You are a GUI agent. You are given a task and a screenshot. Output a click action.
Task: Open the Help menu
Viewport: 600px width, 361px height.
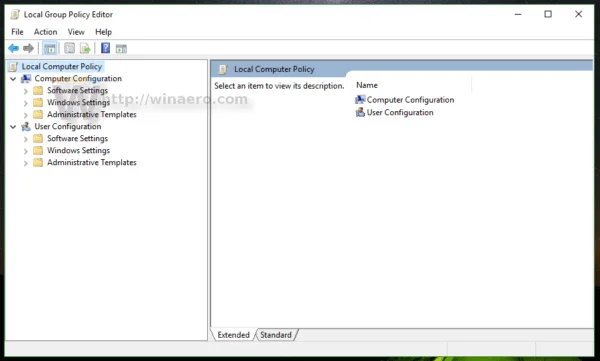coord(103,32)
